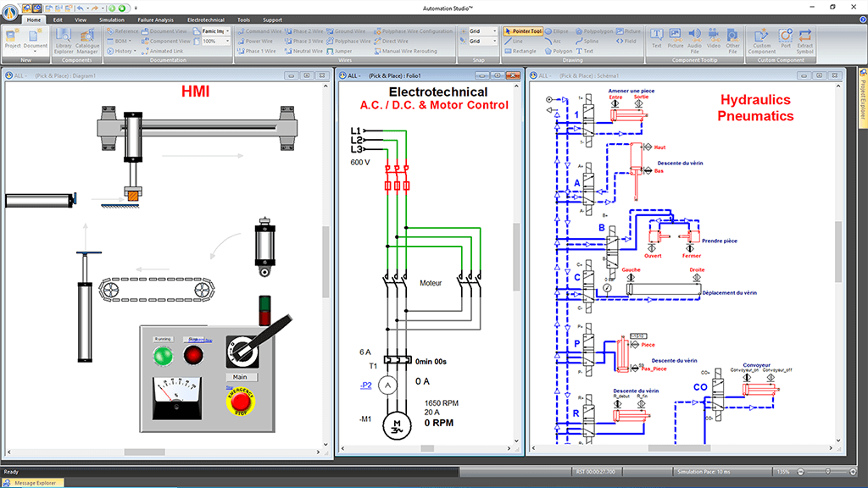The height and width of the screenshot is (488, 868).
Task: Add an Audio File tooltip
Action: click(x=694, y=39)
